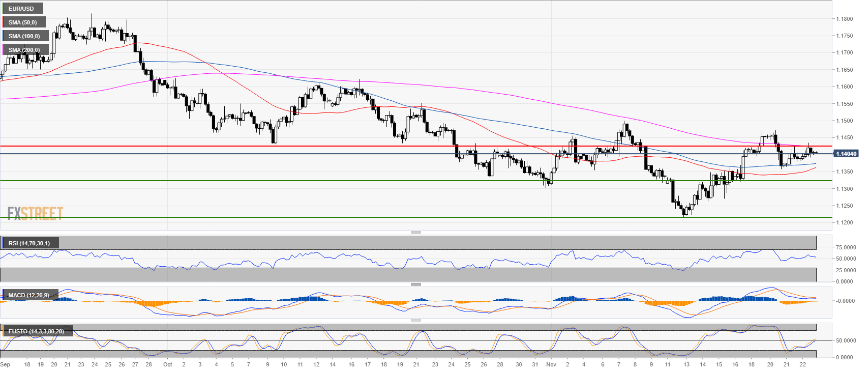This screenshot has height=371, width=868.
Task: Click the EUR/USD symbol legend label
Action: [x=21, y=9]
